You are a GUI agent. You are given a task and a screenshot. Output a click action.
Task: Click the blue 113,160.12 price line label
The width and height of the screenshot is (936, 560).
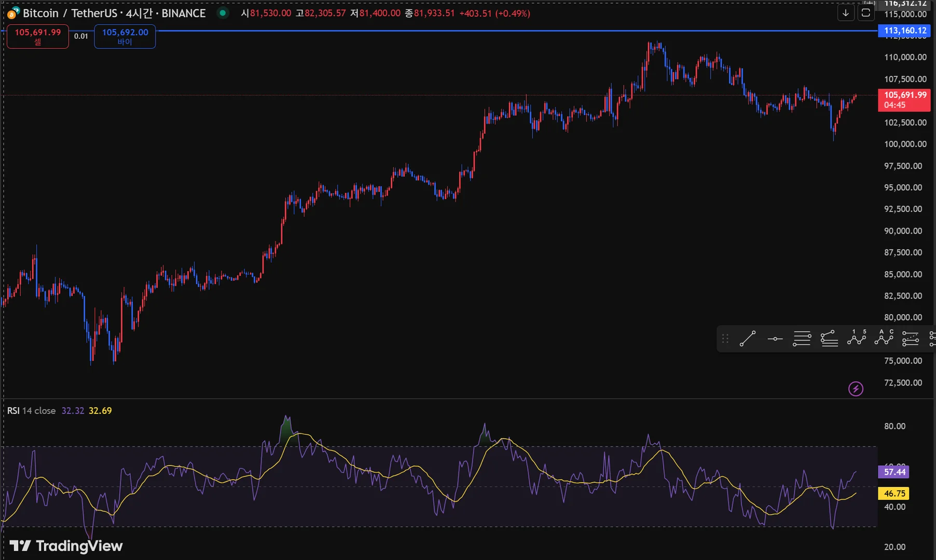(x=905, y=31)
